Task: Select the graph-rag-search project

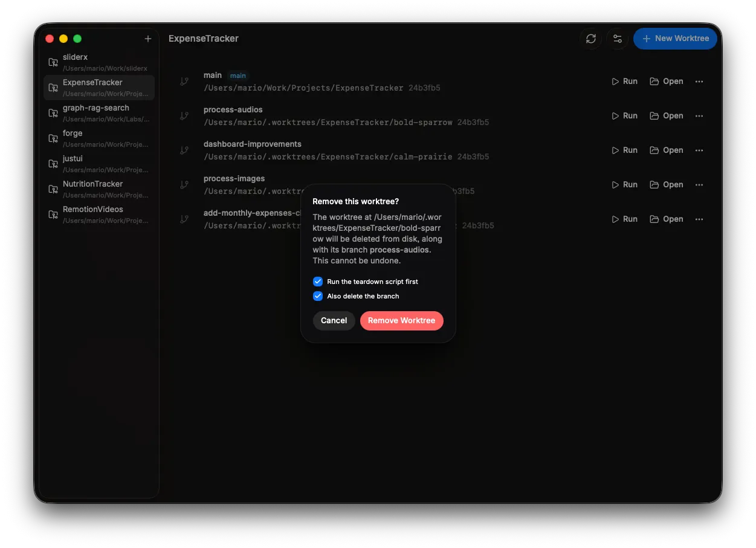Action: (x=99, y=113)
